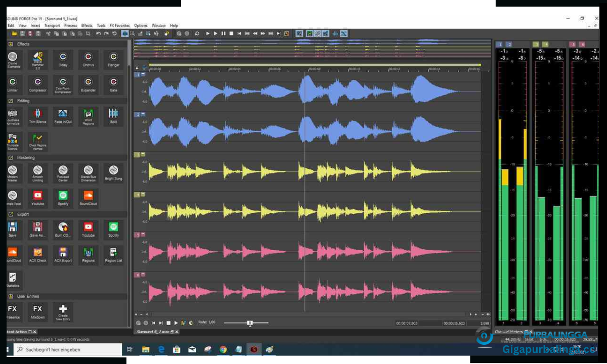This screenshot has width=607, height=364.
Task: Stop playback from main toolbar
Action: 231,33
